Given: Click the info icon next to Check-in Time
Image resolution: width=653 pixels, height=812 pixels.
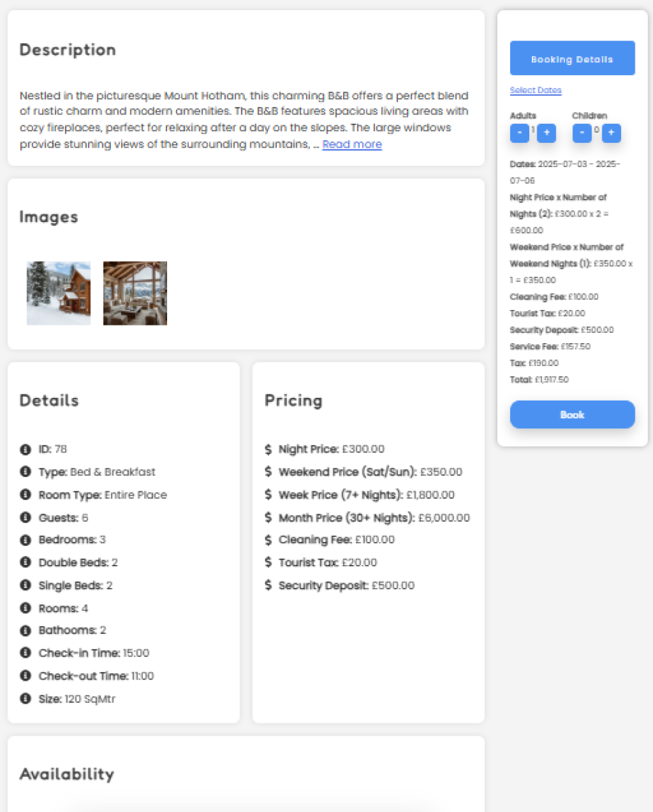Looking at the screenshot, I should point(26,653).
